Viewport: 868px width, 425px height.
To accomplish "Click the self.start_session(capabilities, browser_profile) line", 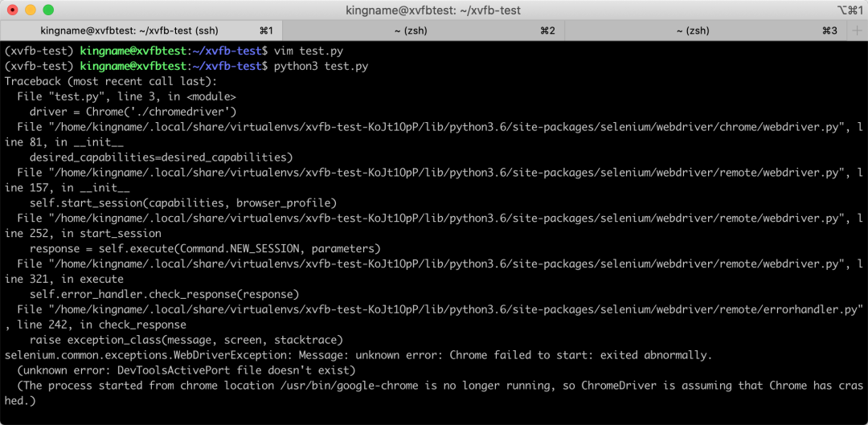I will click(183, 202).
